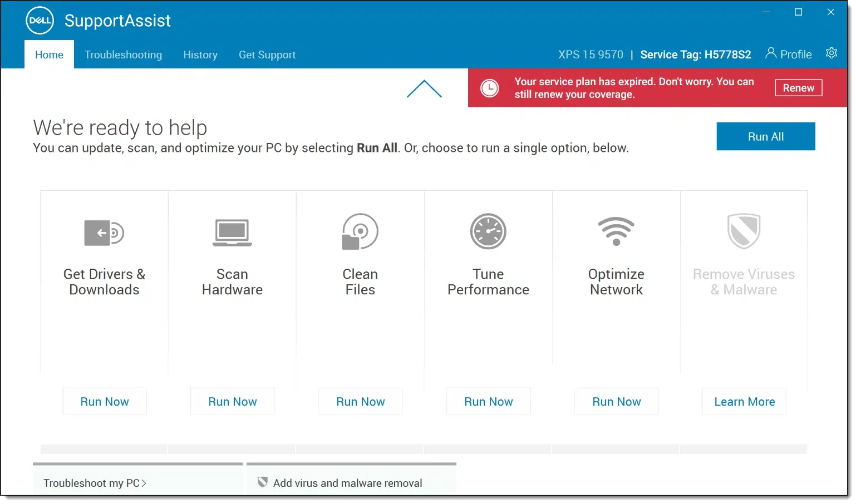Switch to the Home tab
This screenshot has width=856, height=504.
49,55
